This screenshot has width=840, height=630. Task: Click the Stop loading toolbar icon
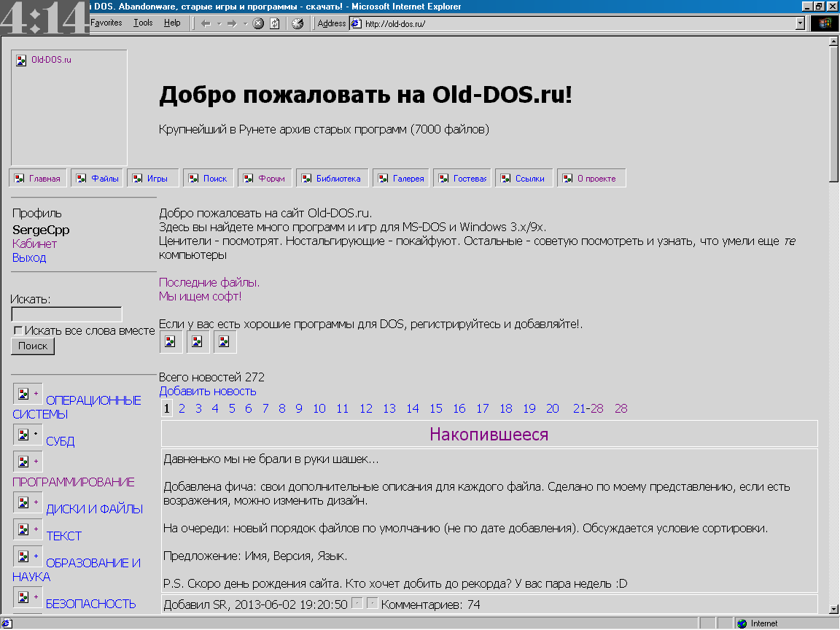pyautogui.click(x=258, y=23)
